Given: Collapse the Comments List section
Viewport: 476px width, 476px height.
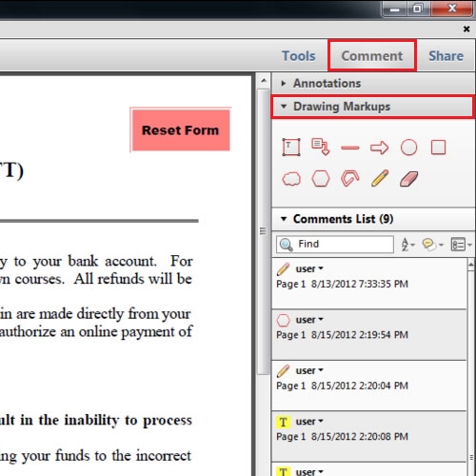Looking at the screenshot, I should click(373, 219).
